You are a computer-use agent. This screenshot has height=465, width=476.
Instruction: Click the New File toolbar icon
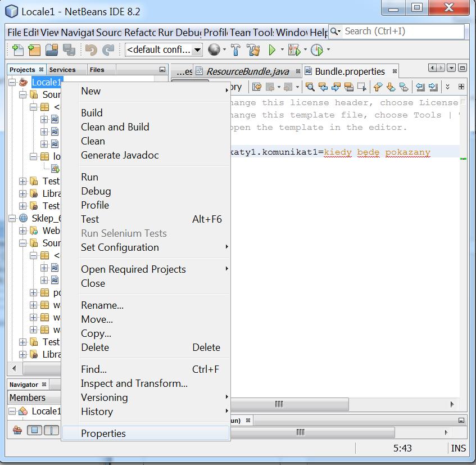point(18,50)
